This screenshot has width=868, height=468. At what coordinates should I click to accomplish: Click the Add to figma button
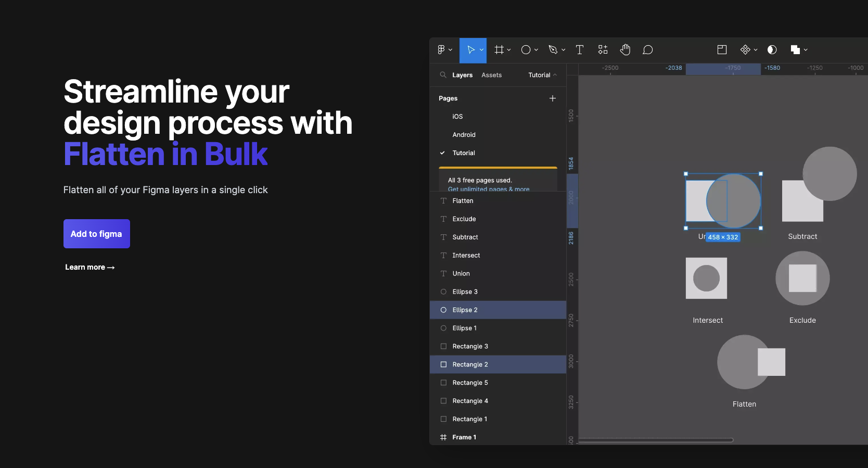[97, 234]
